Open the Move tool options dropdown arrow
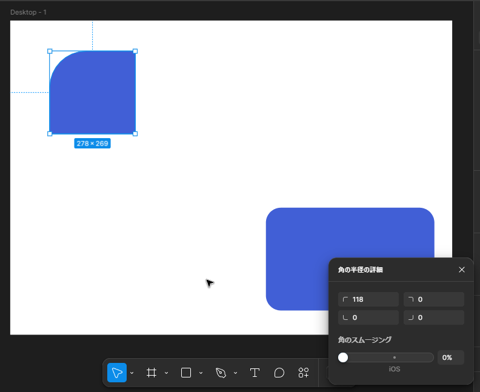Image resolution: width=480 pixels, height=392 pixels. [x=132, y=373]
